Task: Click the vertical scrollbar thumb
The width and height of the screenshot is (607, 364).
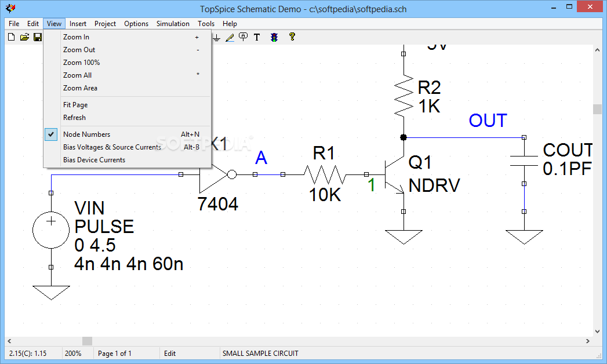Action: pyautogui.click(x=597, y=109)
